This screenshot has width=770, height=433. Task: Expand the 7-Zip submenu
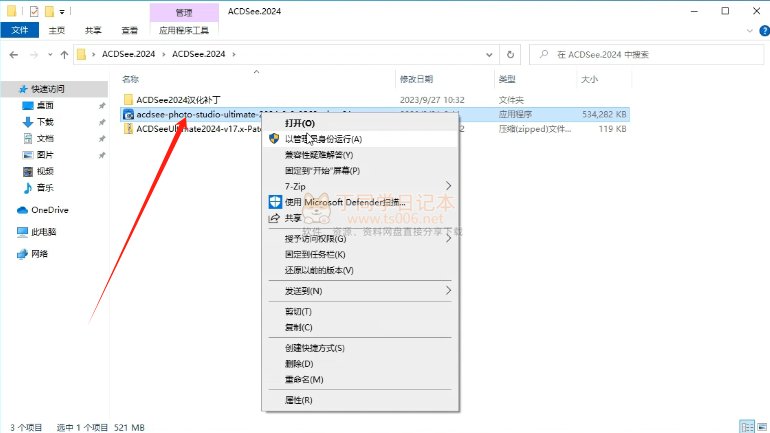pyautogui.click(x=360, y=186)
